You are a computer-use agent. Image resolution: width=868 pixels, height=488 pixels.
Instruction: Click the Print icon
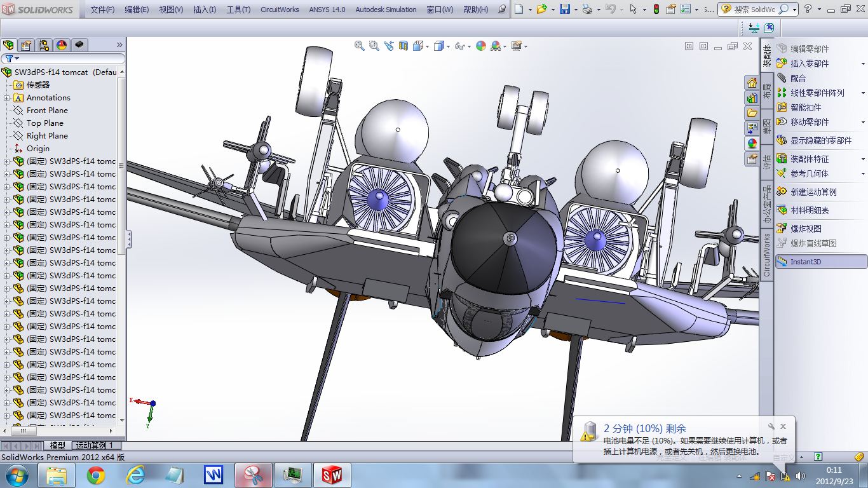(x=587, y=10)
